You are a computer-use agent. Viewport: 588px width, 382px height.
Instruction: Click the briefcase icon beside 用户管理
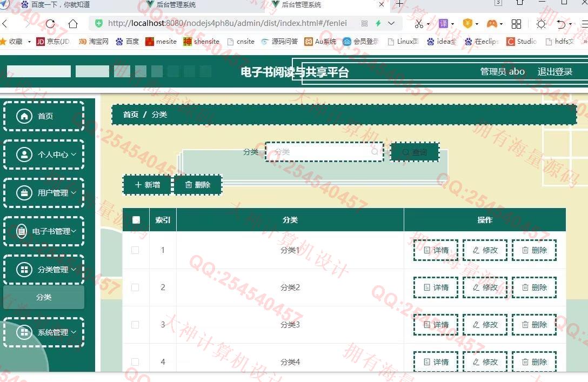pyautogui.click(x=24, y=193)
